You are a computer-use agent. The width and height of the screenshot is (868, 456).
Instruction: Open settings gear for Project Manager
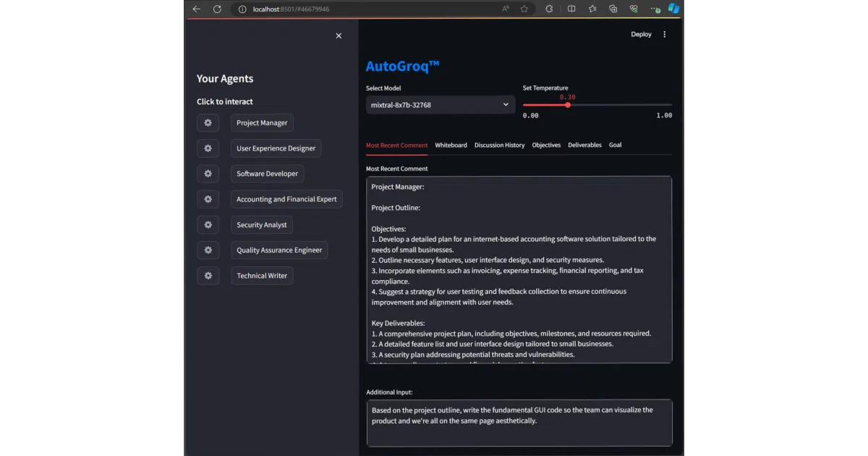(x=208, y=123)
